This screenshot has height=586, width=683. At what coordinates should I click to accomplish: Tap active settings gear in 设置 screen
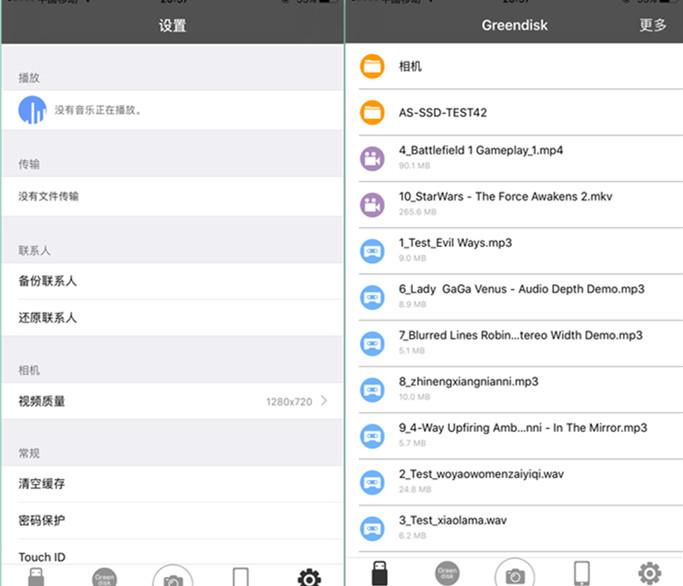[309, 577]
